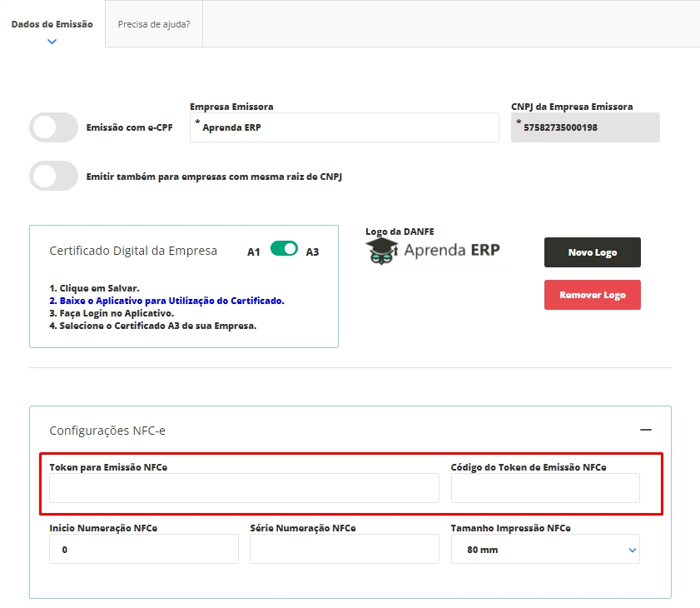Collapse the Configurações NFC-e section
Viewport: 700px width, 608px height.
(645, 430)
